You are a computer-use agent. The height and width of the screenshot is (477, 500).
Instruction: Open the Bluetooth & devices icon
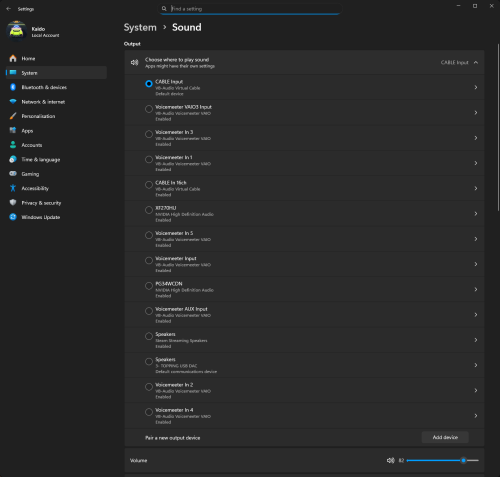click(13, 87)
